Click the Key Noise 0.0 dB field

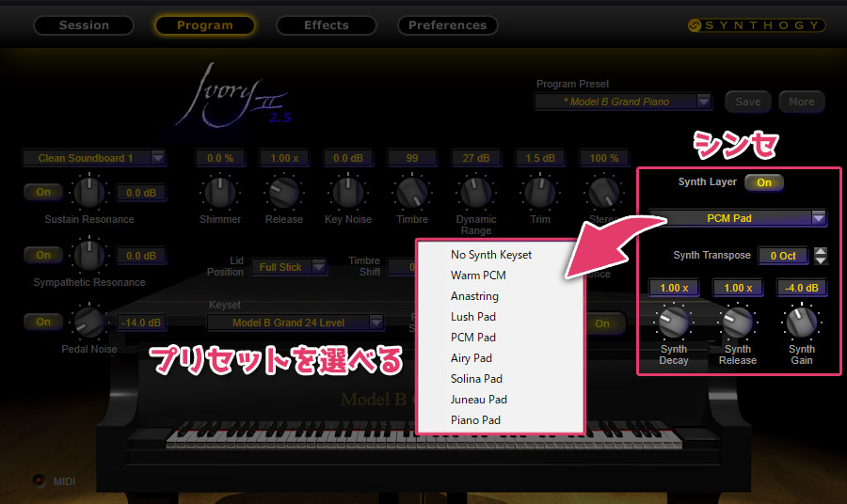(x=348, y=158)
